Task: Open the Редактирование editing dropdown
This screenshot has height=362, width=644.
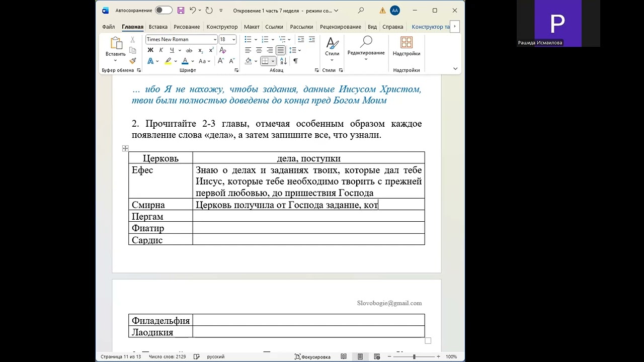Action: coord(366,48)
